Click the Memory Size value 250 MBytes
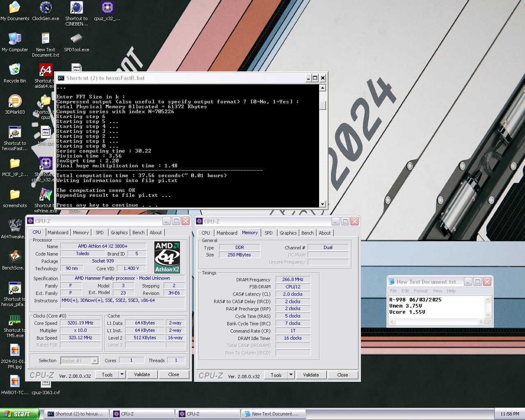The image size is (525, 420). coord(239,255)
